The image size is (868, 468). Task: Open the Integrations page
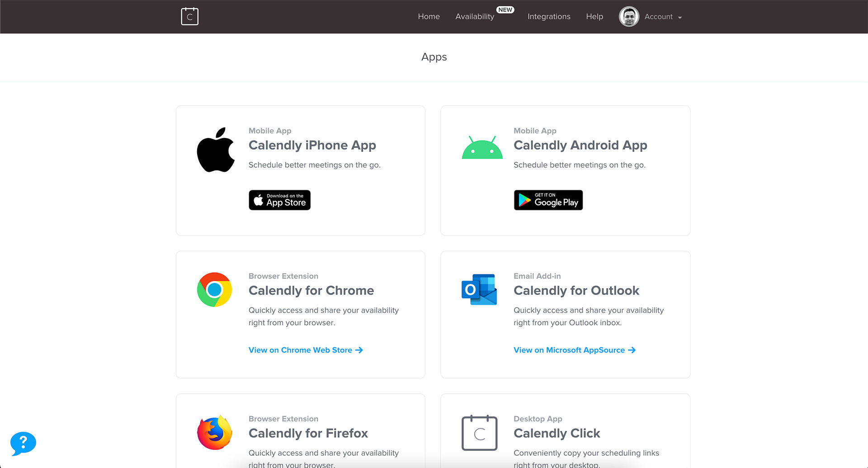click(549, 17)
